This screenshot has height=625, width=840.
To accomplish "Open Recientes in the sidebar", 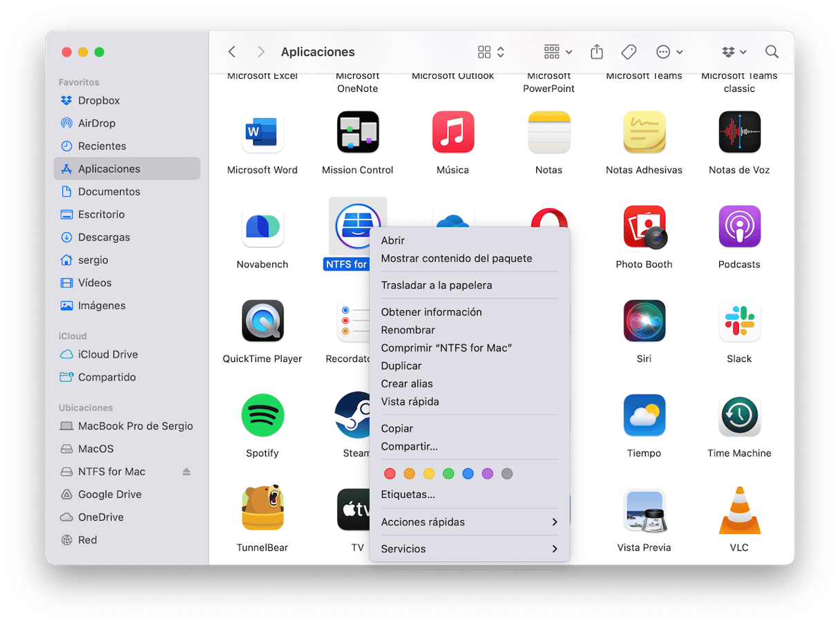I will tap(127, 146).
